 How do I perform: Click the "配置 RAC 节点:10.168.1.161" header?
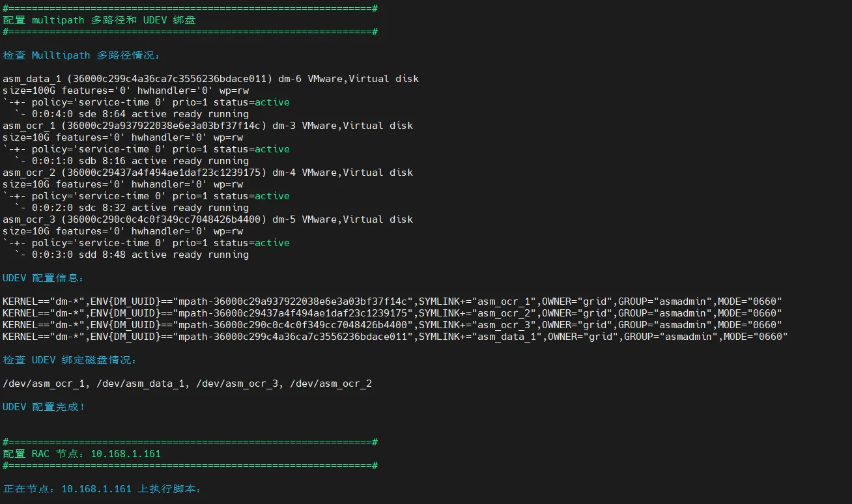pyautogui.click(x=81, y=454)
